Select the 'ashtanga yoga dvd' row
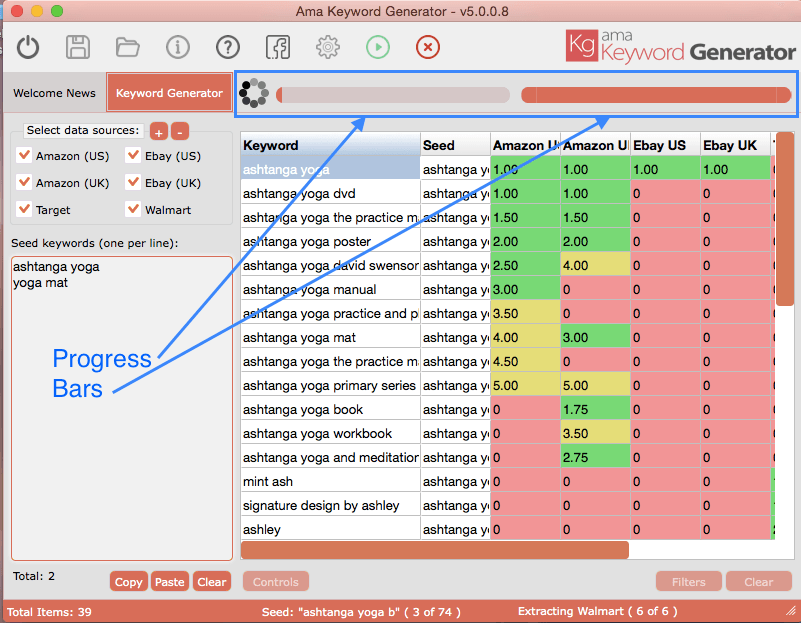Image resolution: width=801 pixels, height=623 pixels. pyautogui.click(x=331, y=194)
